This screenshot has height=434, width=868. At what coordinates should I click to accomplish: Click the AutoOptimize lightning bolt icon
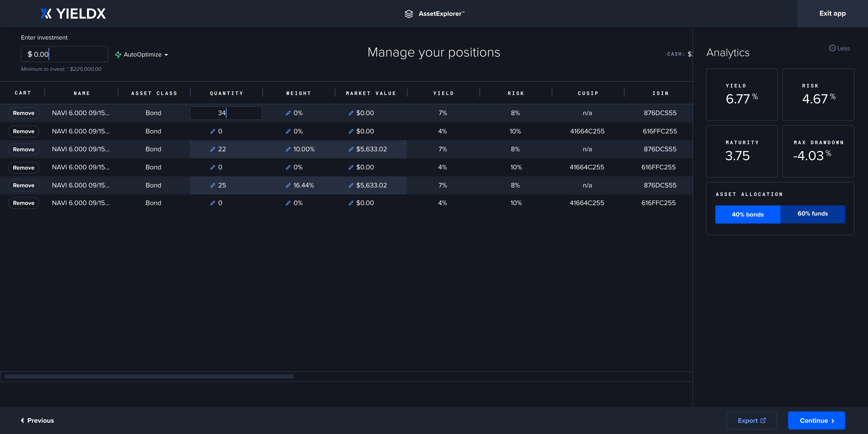tap(118, 54)
